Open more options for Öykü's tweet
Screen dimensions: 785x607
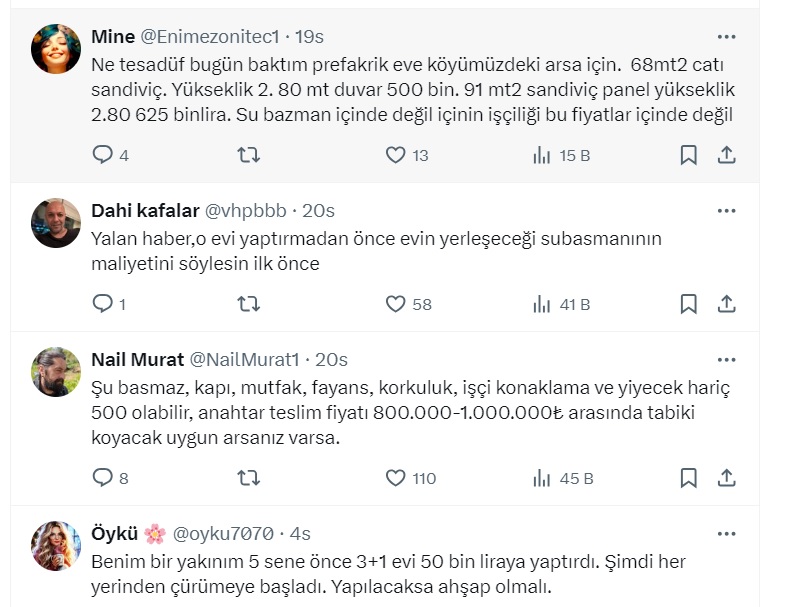[x=727, y=533]
